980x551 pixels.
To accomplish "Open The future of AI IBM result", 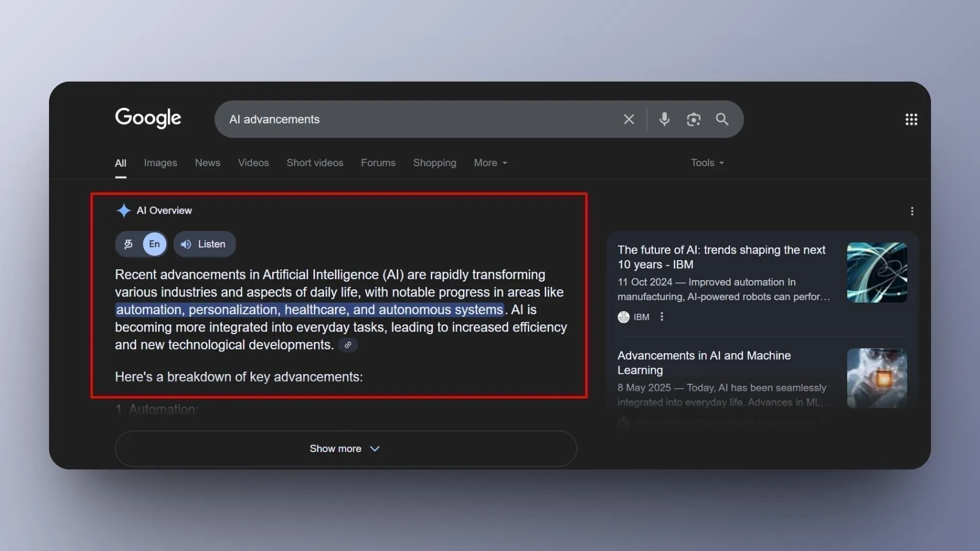I will pos(721,257).
